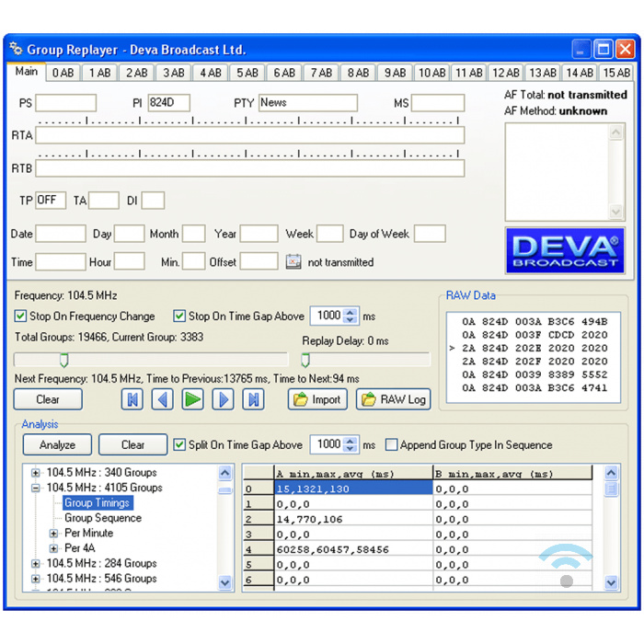Click the Analyze button
This screenshot has width=644, height=644.
click(x=57, y=445)
